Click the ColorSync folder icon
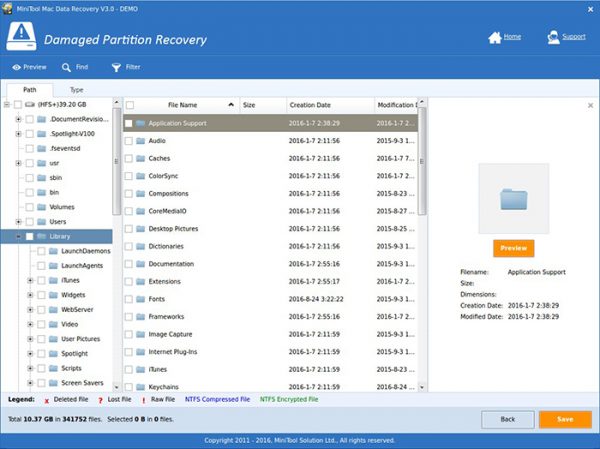The width and height of the screenshot is (600, 449). [140, 176]
